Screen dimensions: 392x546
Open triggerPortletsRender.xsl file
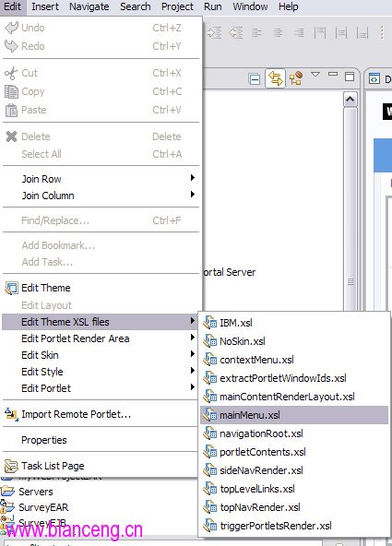(294, 526)
